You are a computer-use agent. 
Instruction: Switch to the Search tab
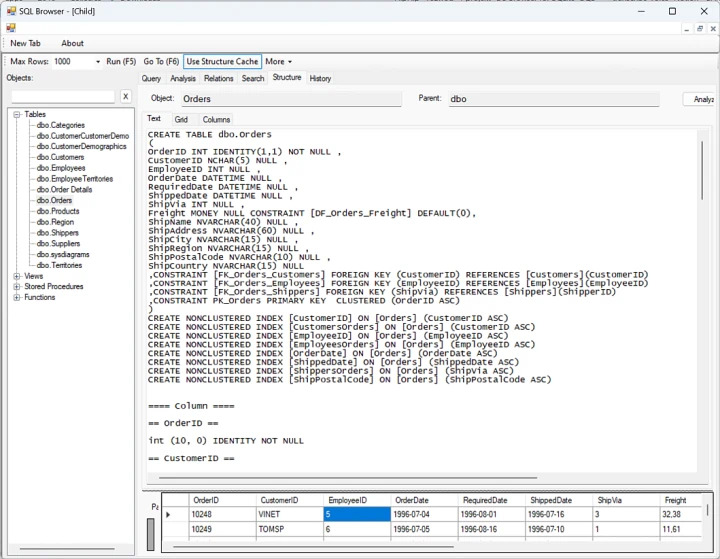coord(253,79)
